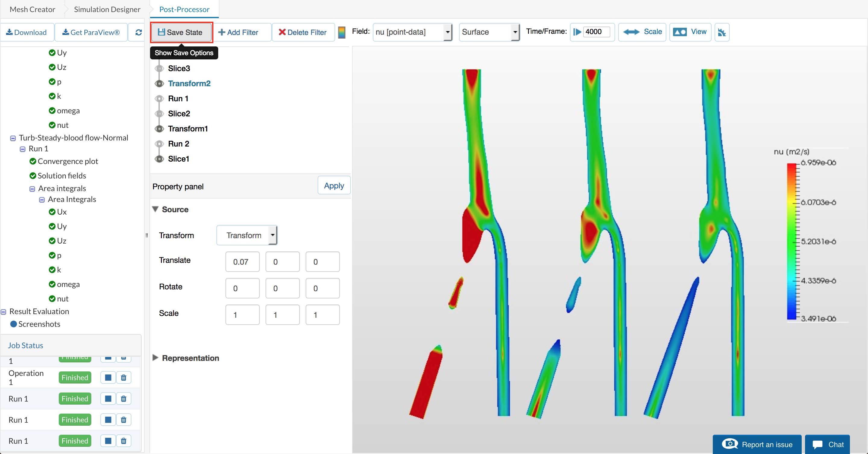Viewport: 868px width, 454px height.
Task: Delete Operation 1 job via trash icon
Action: click(x=123, y=377)
